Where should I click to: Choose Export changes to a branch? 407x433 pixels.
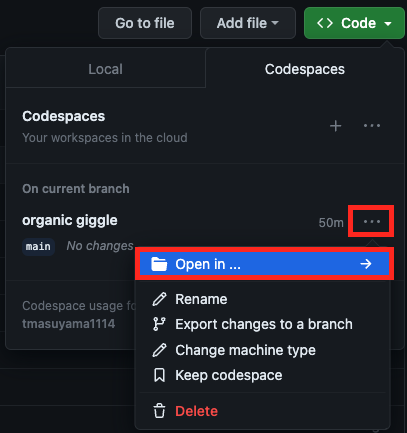264,324
